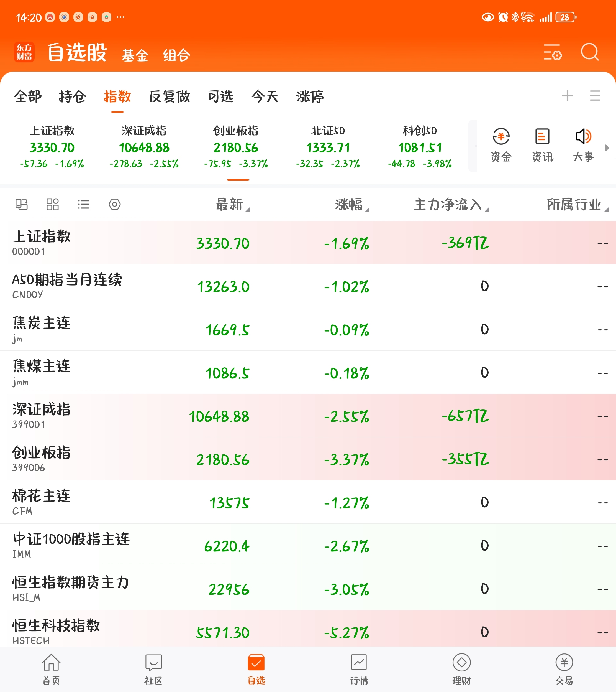Expand the arrow beside 大事
The height and width of the screenshot is (692, 616).
click(607, 148)
